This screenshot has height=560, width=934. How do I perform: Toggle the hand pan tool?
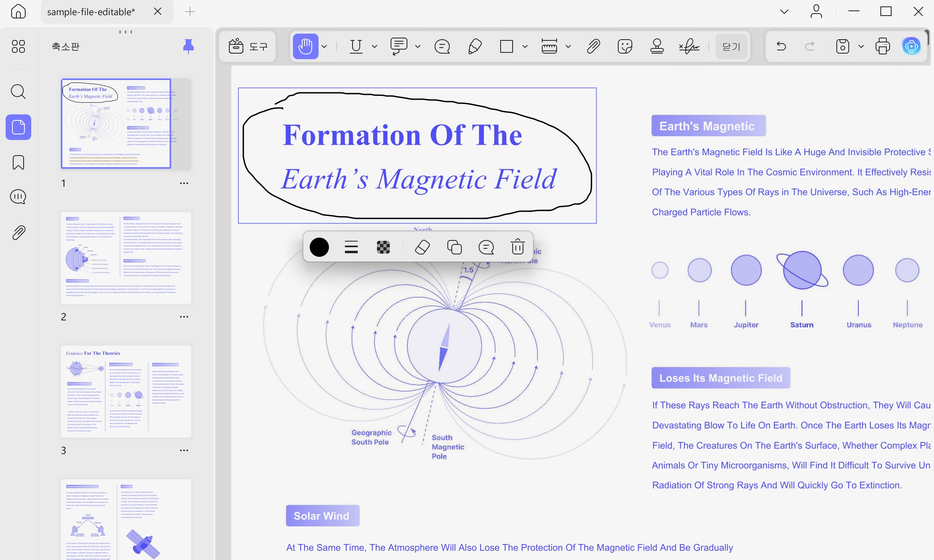point(305,46)
